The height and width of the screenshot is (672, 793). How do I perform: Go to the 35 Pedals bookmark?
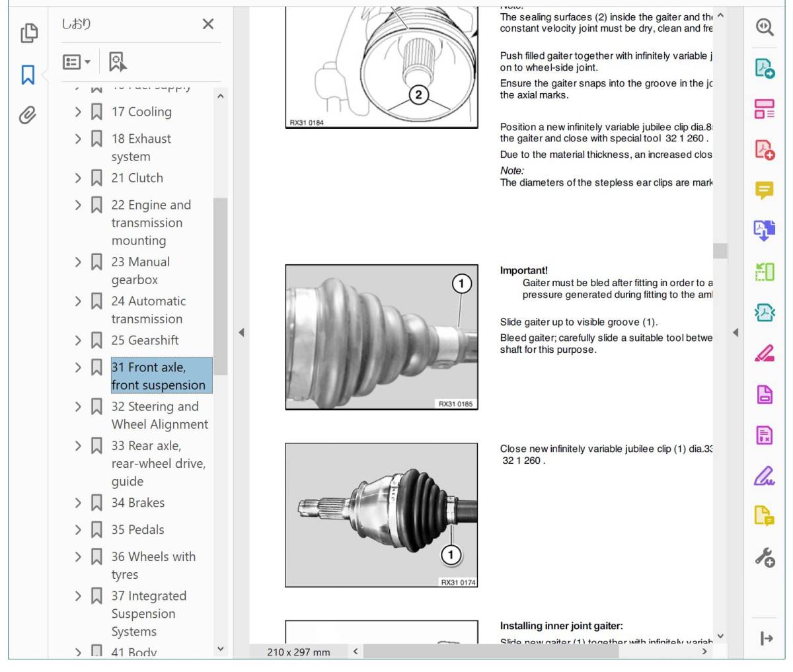coord(138,530)
